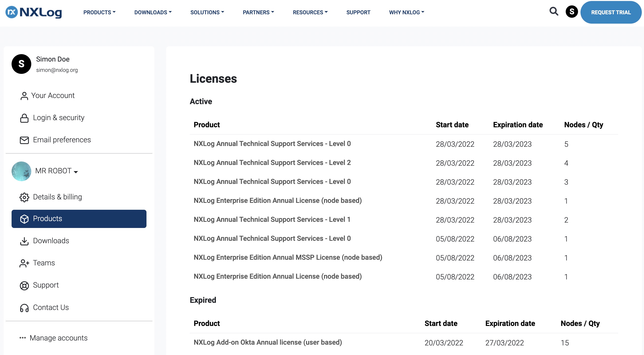Open the Teams sidebar item
The image size is (644, 355).
click(44, 263)
